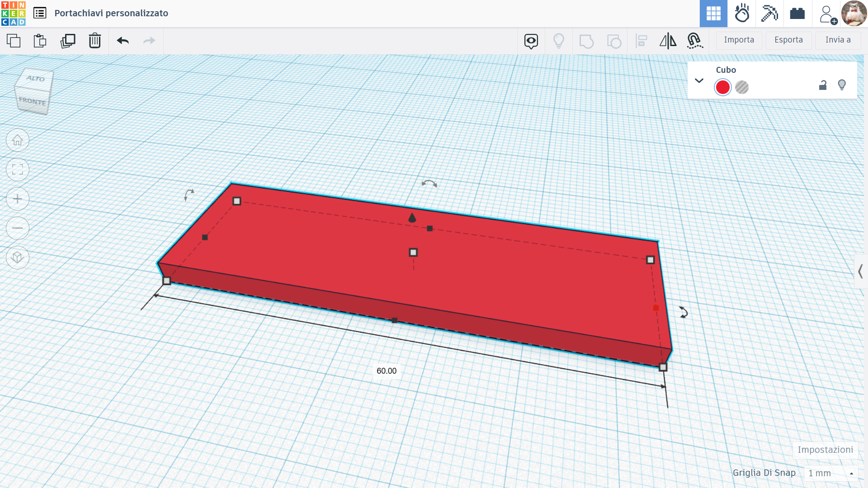Click the curved rotation arrow above shape
868x488 pixels.
click(429, 183)
